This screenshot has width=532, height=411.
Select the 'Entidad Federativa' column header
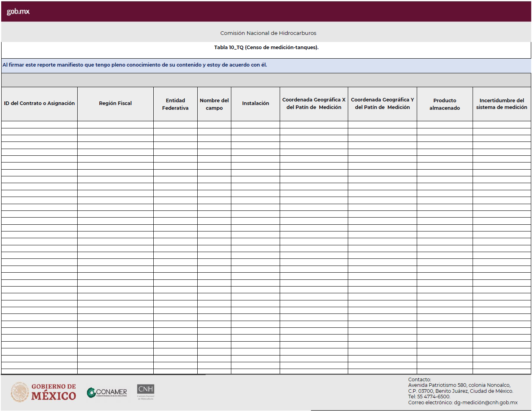point(175,104)
